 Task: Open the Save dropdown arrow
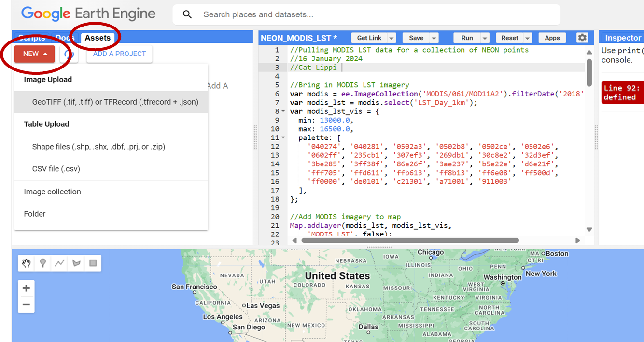click(434, 38)
